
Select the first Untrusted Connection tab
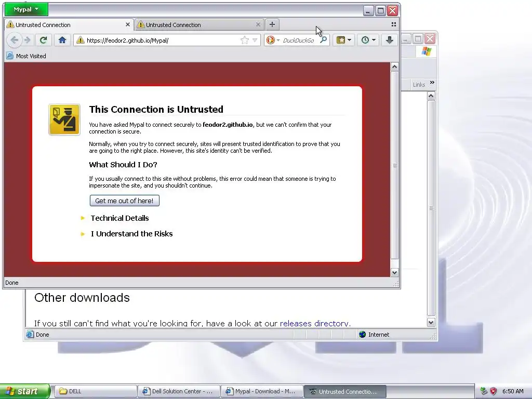click(x=69, y=25)
